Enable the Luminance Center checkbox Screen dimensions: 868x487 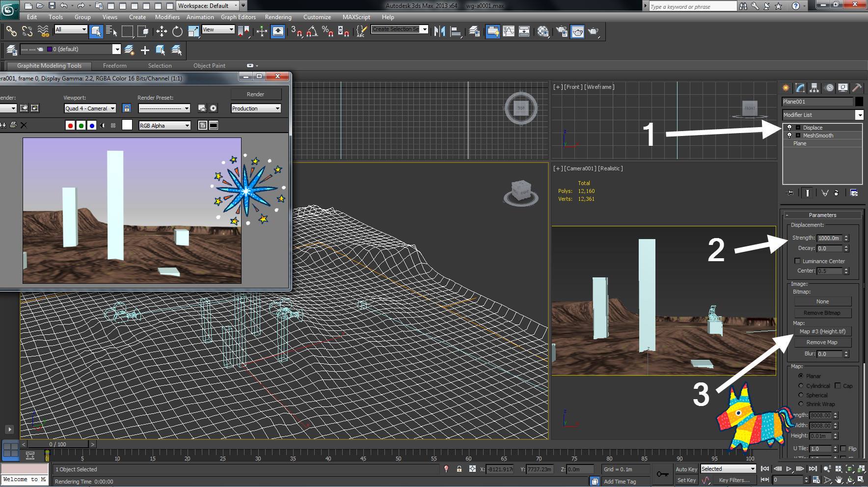coord(797,261)
